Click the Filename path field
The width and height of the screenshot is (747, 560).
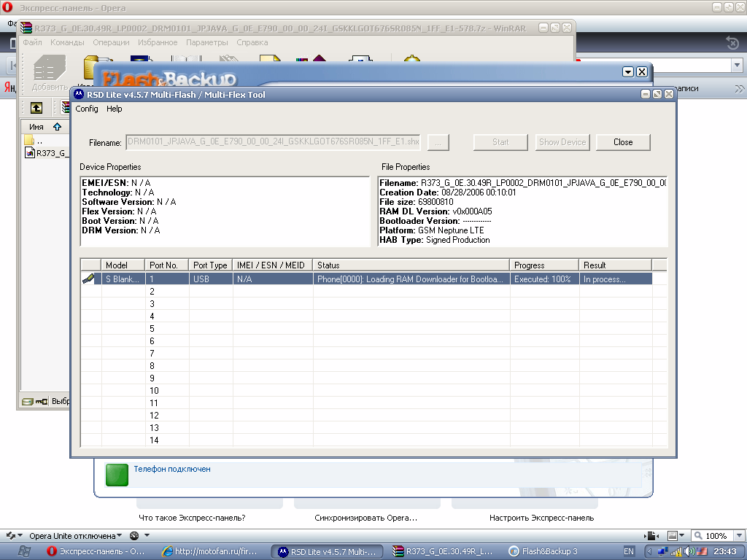(x=273, y=142)
